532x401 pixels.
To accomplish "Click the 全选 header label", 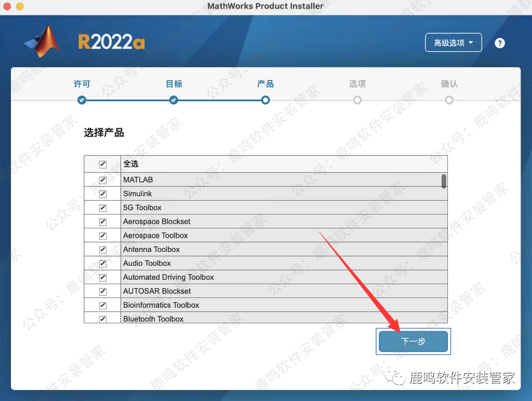I will coord(131,164).
